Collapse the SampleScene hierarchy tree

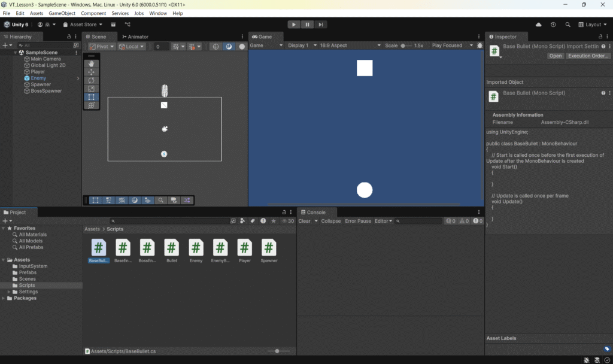15,52
